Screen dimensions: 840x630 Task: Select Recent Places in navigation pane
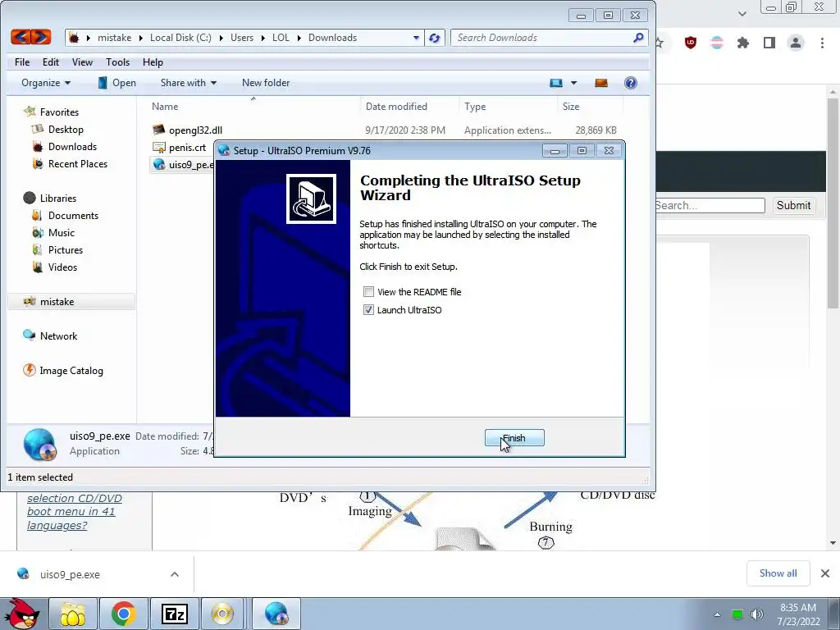click(x=71, y=163)
